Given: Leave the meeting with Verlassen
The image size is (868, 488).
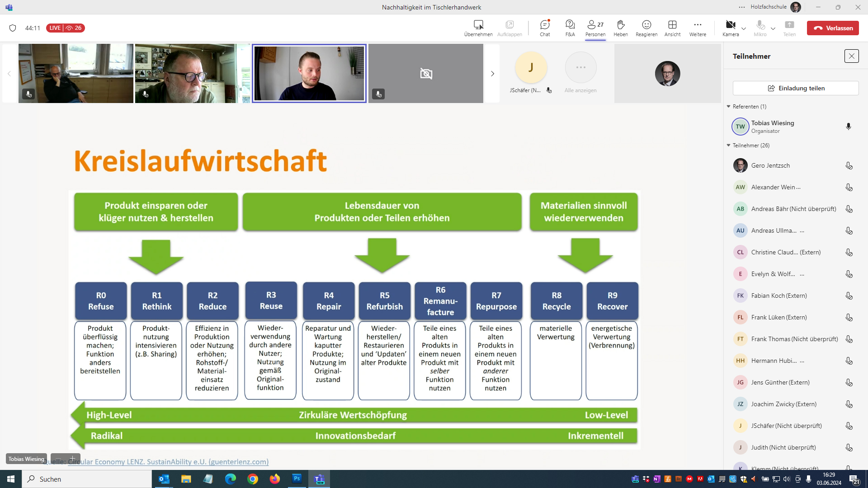Looking at the screenshot, I should tap(833, 28).
